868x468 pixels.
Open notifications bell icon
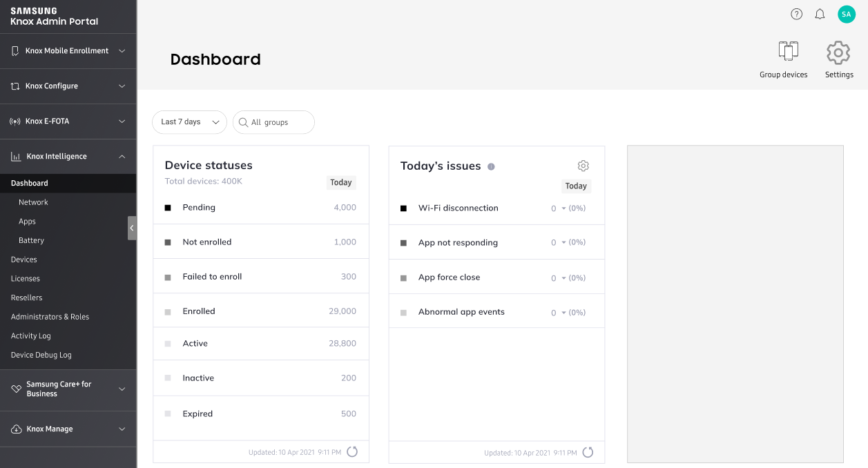pos(820,14)
